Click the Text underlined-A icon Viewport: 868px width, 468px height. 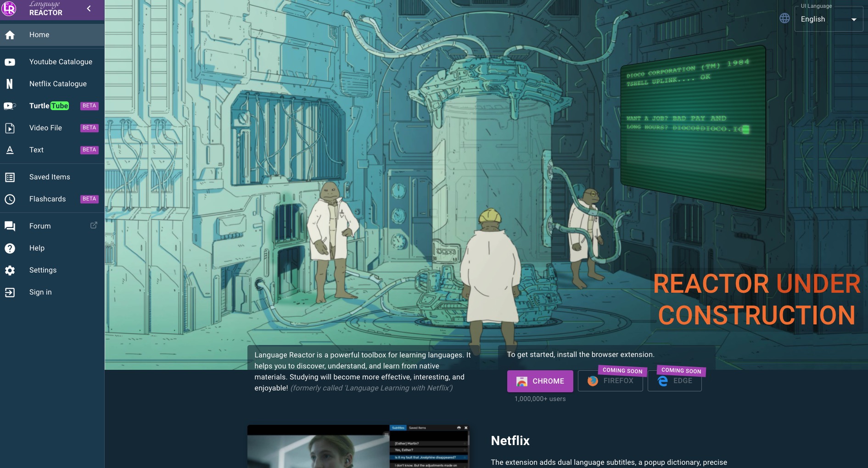click(10, 150)
